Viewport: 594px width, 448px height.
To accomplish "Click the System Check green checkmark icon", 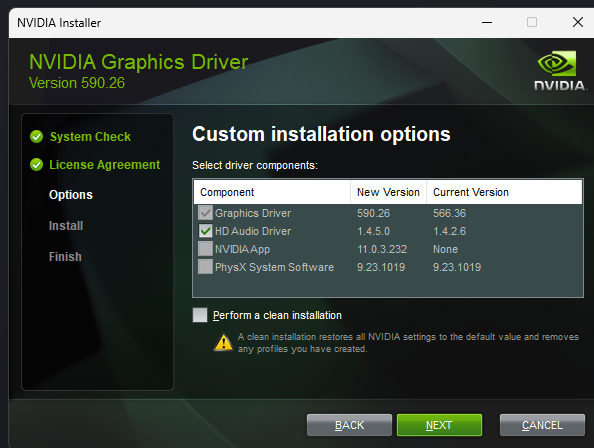I will coord(36,136).
